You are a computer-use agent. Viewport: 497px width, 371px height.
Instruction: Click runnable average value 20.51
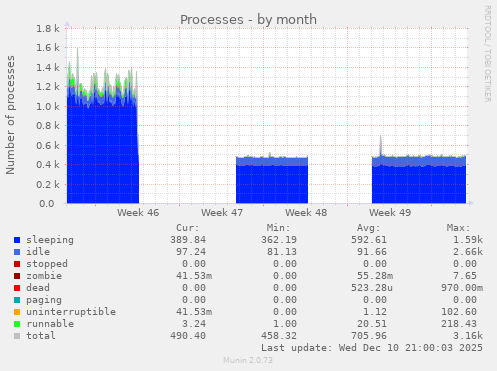[x=372, y=324]
